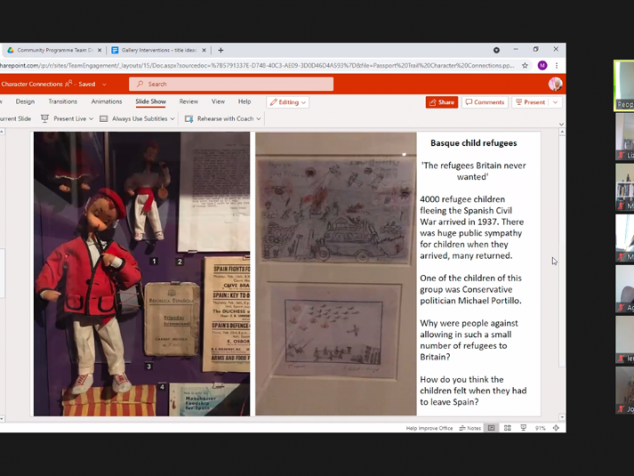Switch to Slide Sorter view
This screenshot has width=634, height=476.
coord(507,428)
